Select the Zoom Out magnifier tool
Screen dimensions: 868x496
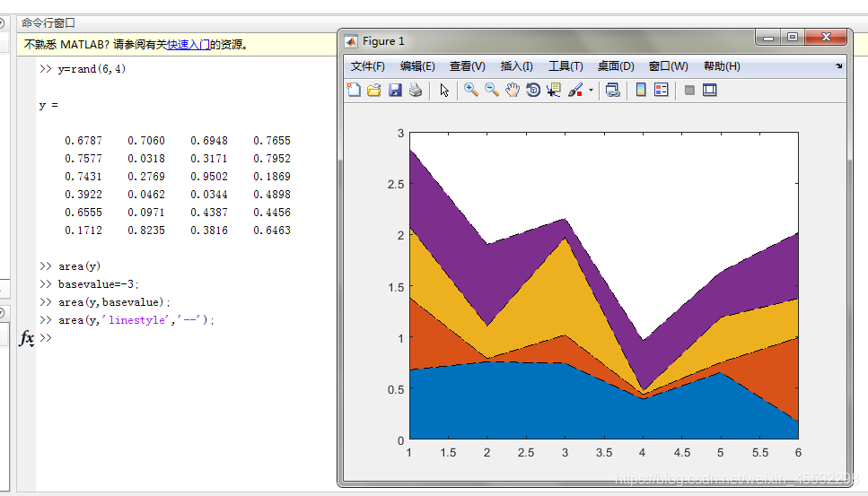point(492,90)
